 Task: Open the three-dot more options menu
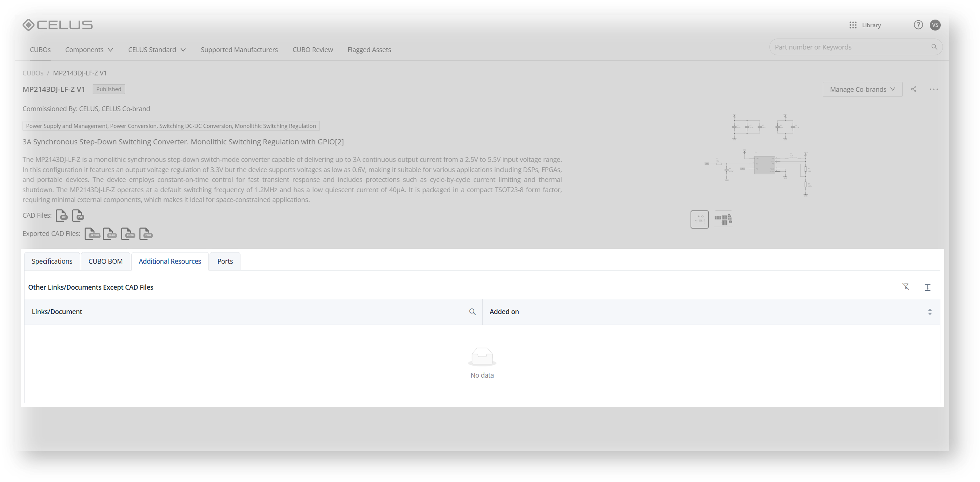click(933, 89)
